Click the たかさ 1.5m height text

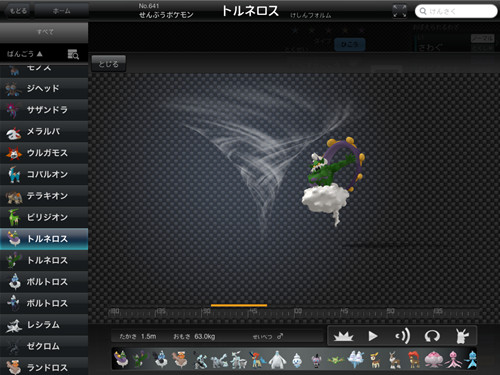[138, 337]
